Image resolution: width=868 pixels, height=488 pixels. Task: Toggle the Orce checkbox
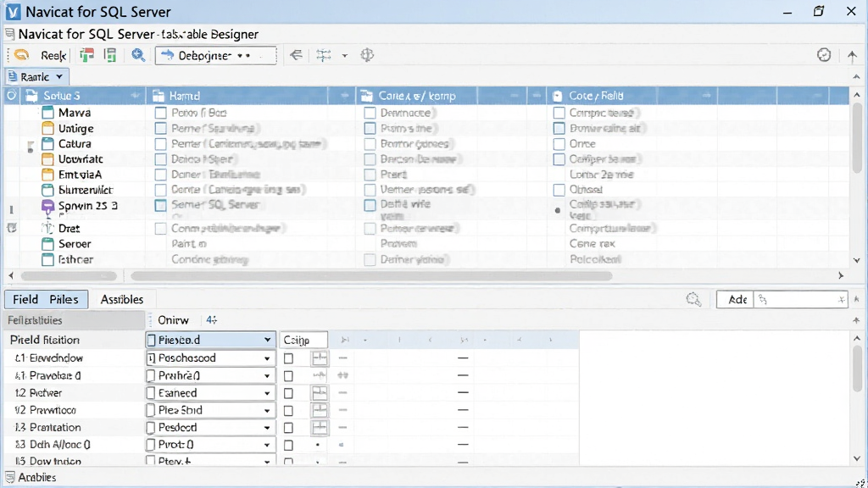[559, 144]
